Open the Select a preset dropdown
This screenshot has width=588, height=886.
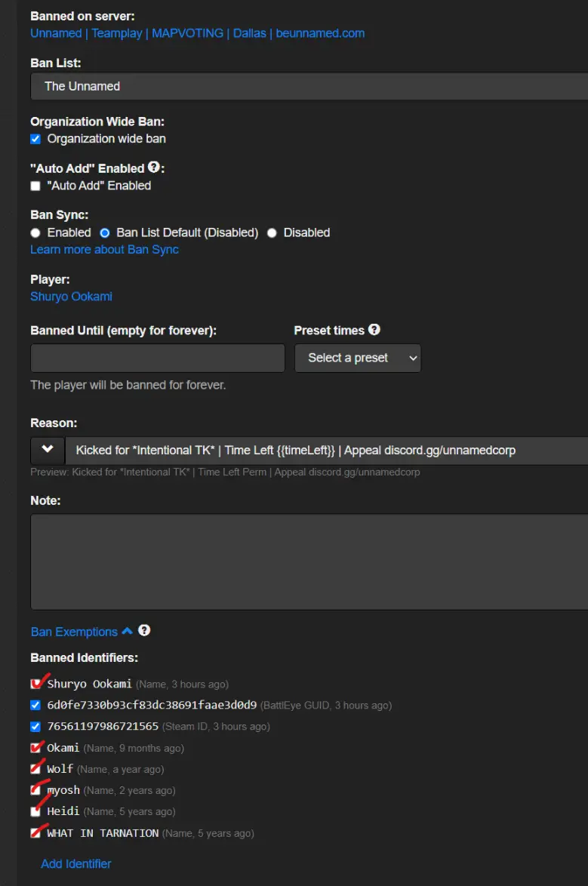click(x=357, y=358)
